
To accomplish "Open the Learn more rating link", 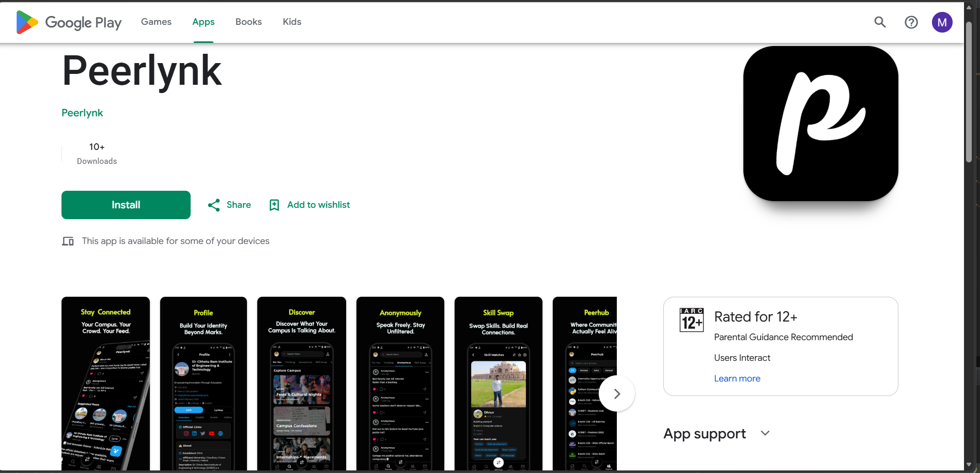I will pos(737,378).
